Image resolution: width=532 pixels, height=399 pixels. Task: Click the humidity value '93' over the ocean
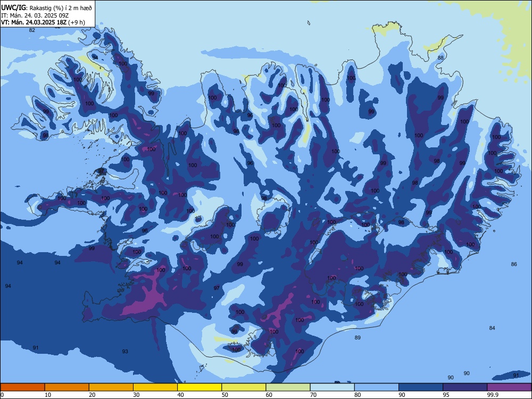tap(125, 351)
